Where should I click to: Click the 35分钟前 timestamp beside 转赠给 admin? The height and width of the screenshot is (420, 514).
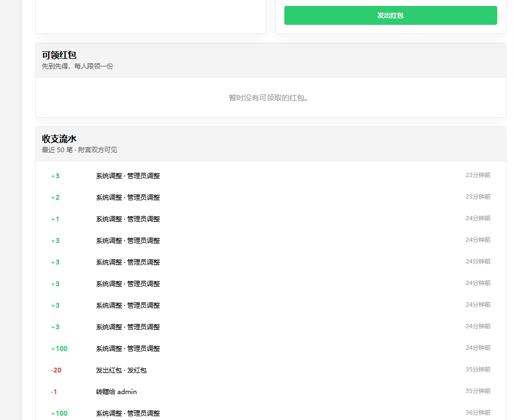pyautogui.click(x=478, y=391)
